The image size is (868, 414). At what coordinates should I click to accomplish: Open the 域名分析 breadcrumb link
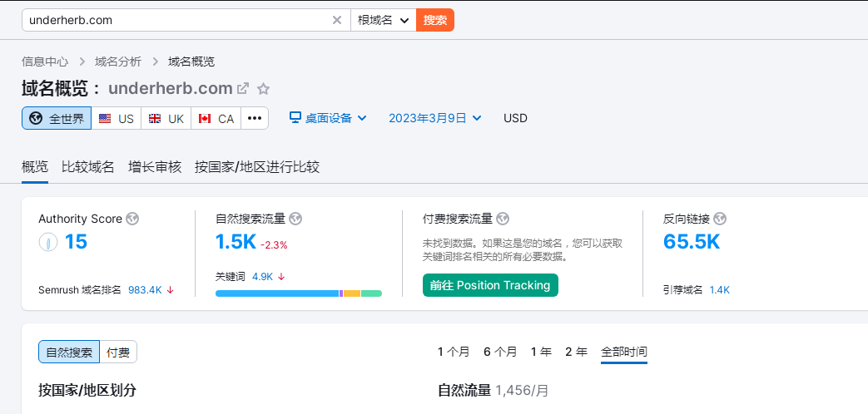(x=118, y=62)
